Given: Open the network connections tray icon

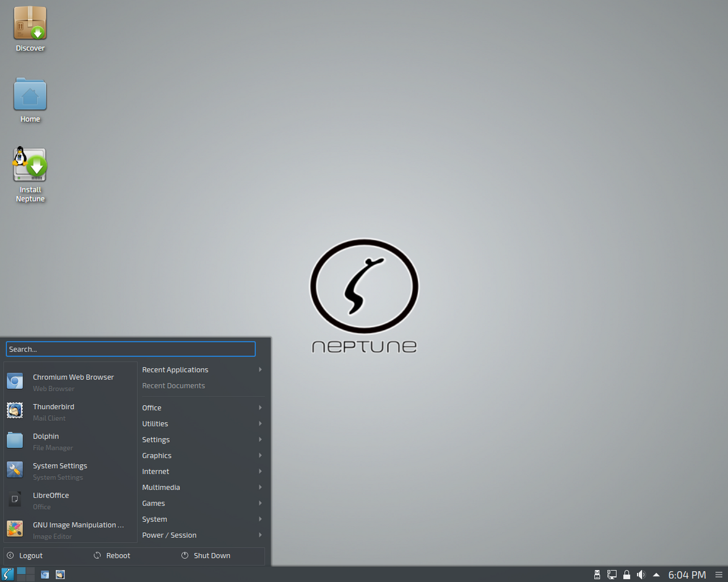Looking at the screenshot, I should (612, 574).
